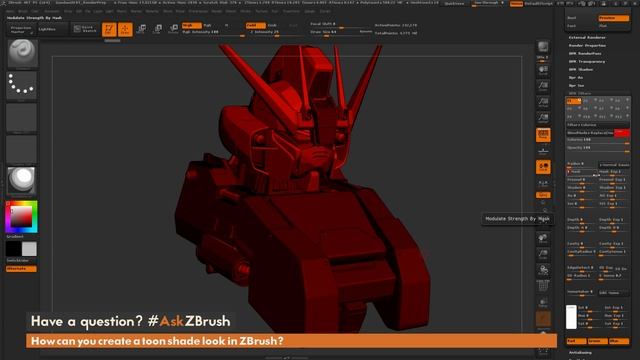The width and height of the screenshot is (640, 360).
Task: Toggle the Alternate button
Action: pos(21,269)
